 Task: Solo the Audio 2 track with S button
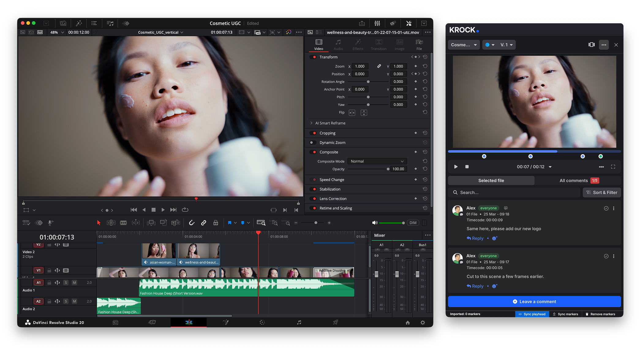[x=66, y=301]
